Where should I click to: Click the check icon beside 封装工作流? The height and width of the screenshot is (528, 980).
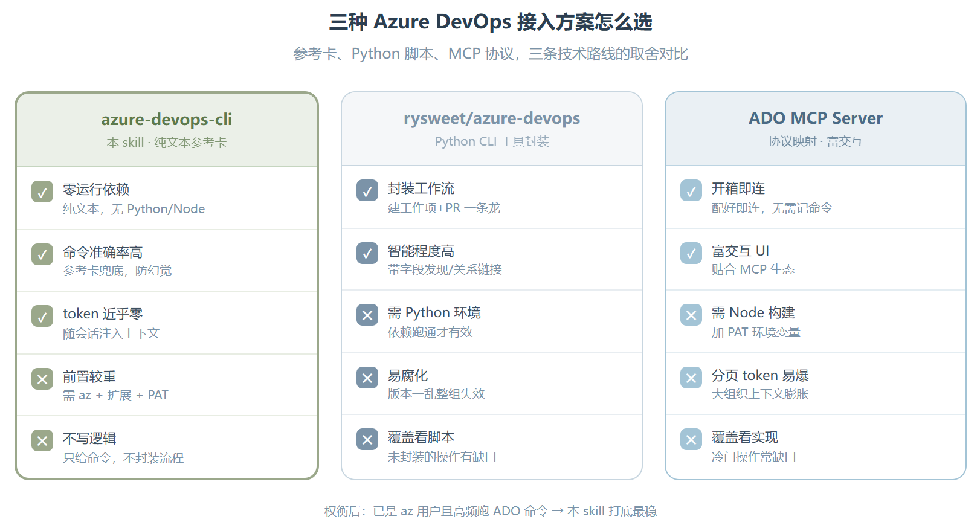(x=367, y=190)
